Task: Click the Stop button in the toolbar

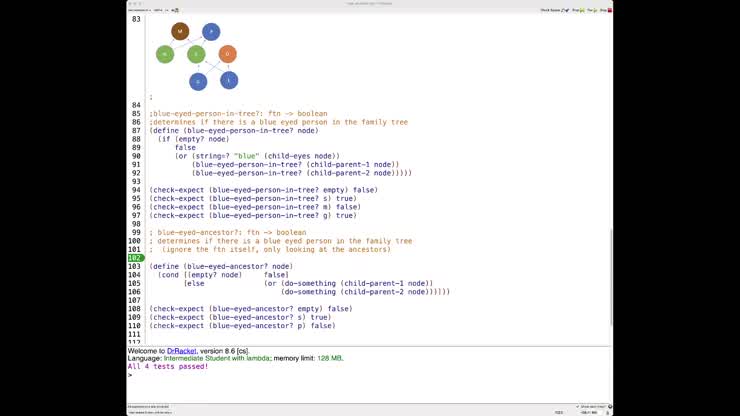Action: [x=606, y=10]
